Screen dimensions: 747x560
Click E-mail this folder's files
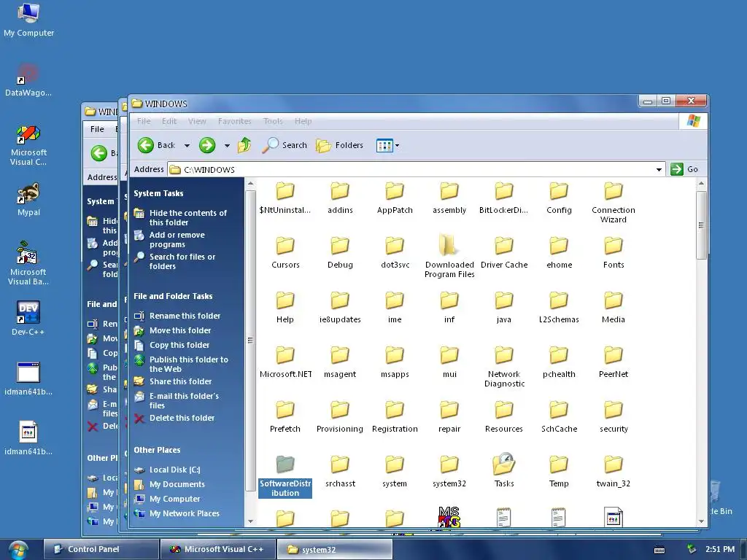click(184, 400)
